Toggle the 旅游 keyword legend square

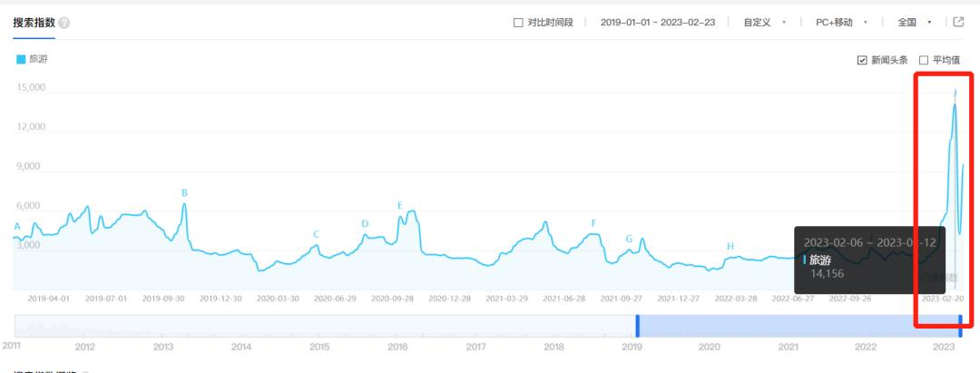coord(21,59)
